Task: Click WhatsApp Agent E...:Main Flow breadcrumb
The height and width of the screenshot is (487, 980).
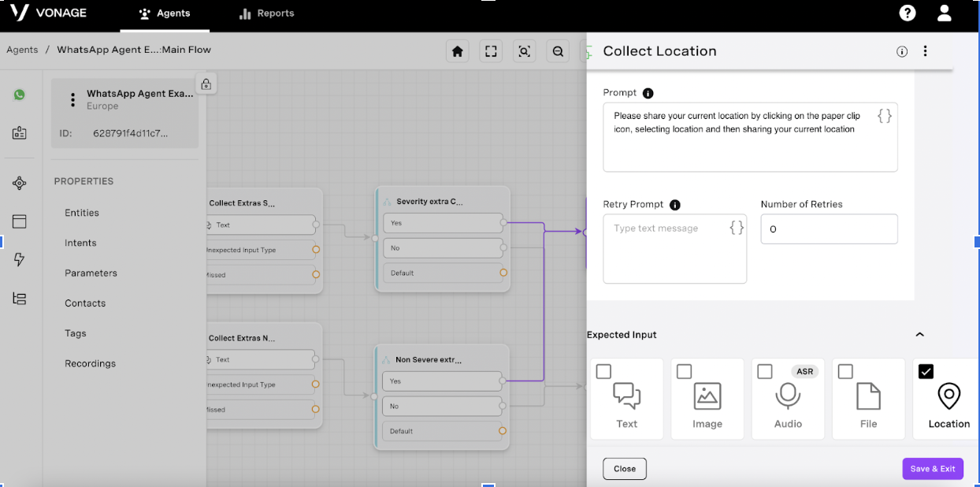Action: pos(134,50)
